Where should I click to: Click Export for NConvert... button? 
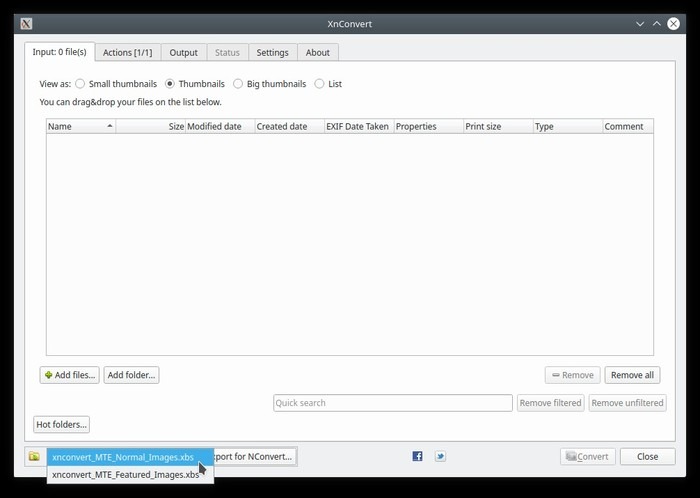255,456
